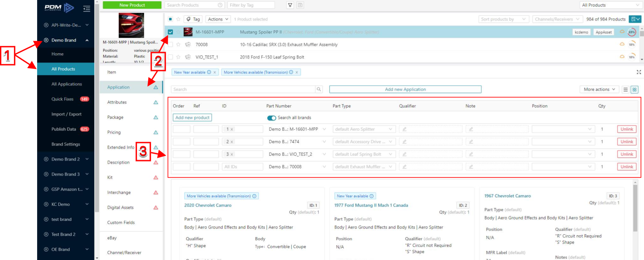Click the 18% completeness indicator on 70008 row
Screen dimensions: 644x260
632,45
